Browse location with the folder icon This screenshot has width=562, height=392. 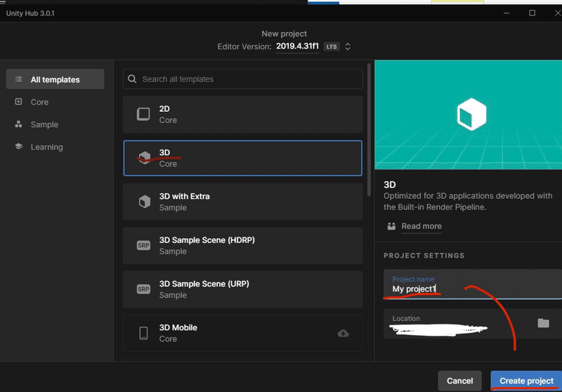click(543, 323)
